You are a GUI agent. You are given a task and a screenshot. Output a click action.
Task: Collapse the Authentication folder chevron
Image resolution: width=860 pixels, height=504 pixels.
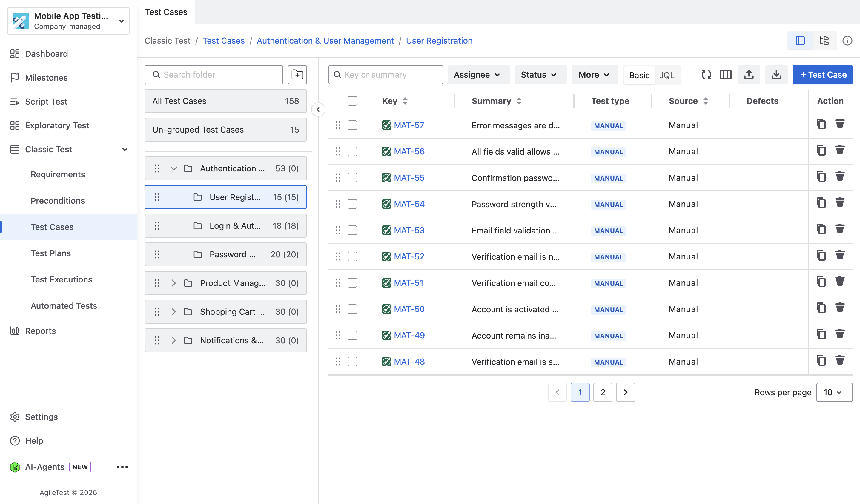coord(173,168)
